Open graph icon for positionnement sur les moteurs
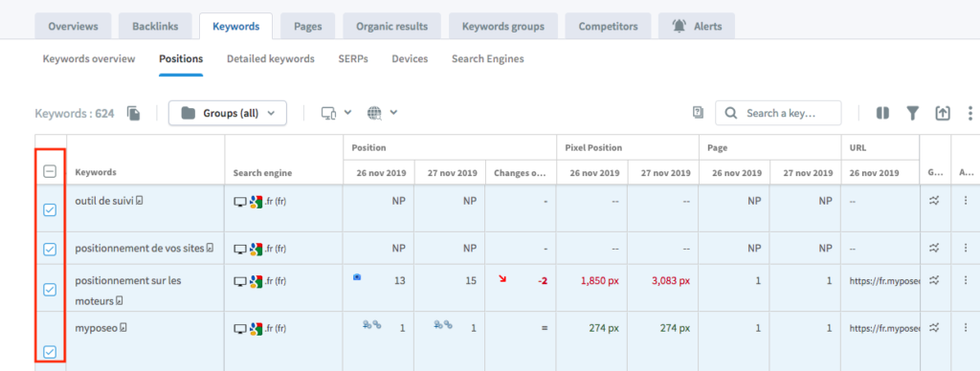The width and height of the screenshot is (980, 371). pos(935,280)
